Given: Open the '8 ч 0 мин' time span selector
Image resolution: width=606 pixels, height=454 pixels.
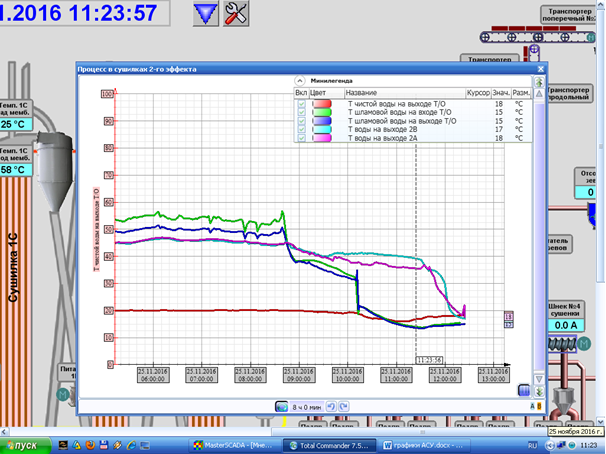Looking at the screenshot, I should pyautogui.click(x=307, y=406).
